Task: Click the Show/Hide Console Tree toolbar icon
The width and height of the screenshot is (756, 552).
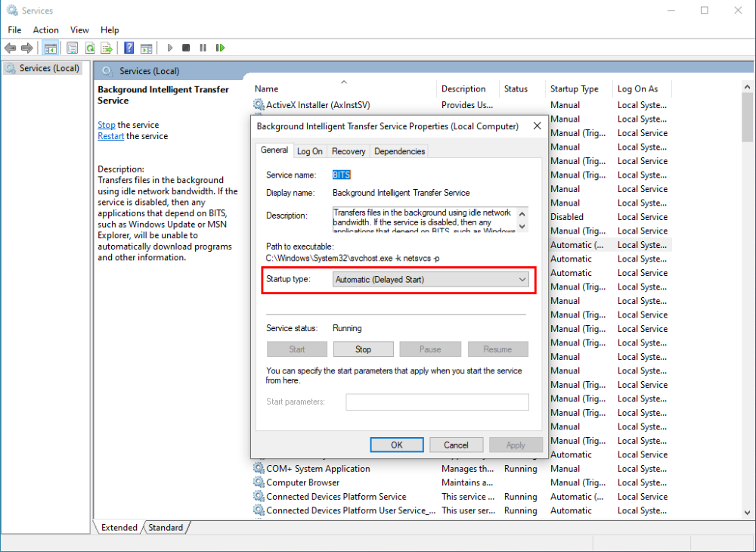Action: pos(50,48)
